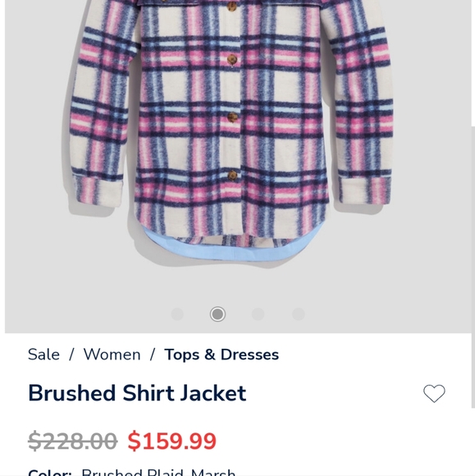Click the red $159.99 sale price
Image resolution: width=475 pixels, height=476 pixels.
171,441
